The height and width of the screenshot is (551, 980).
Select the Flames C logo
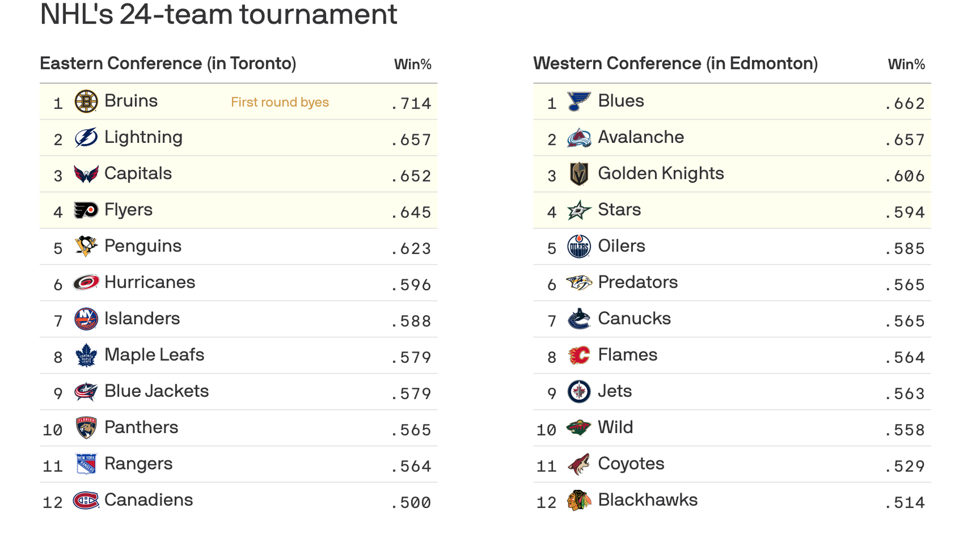coord(579,355)
